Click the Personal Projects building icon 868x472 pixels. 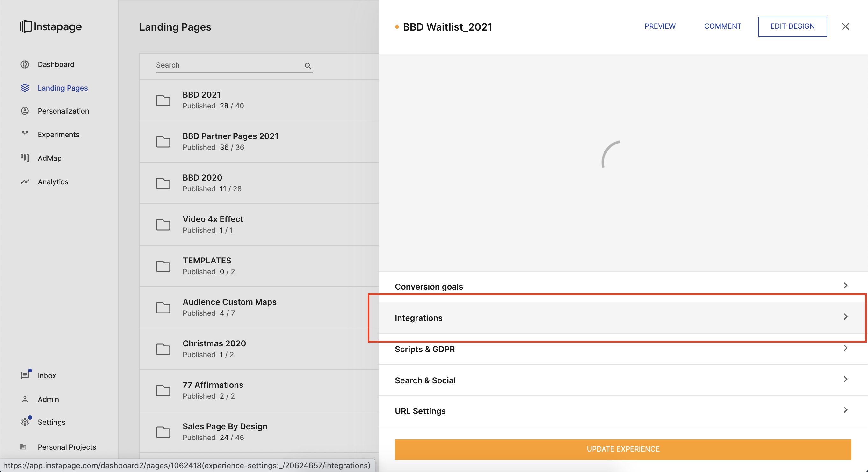[23, 447]
